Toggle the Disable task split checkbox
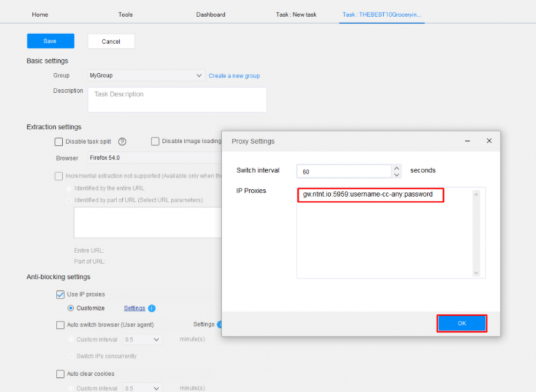The width and height of the screenshot is (536, 392). 59,142
